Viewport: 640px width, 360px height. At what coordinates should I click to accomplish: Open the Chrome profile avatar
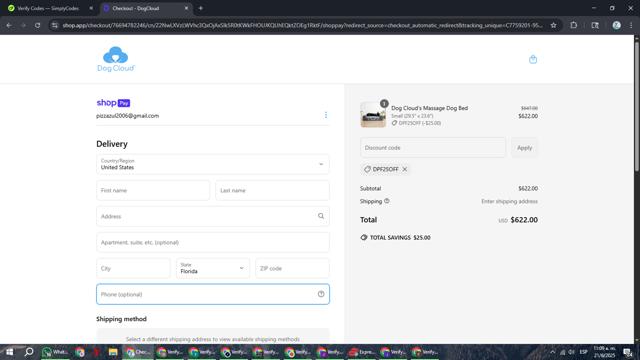[616, 25]
